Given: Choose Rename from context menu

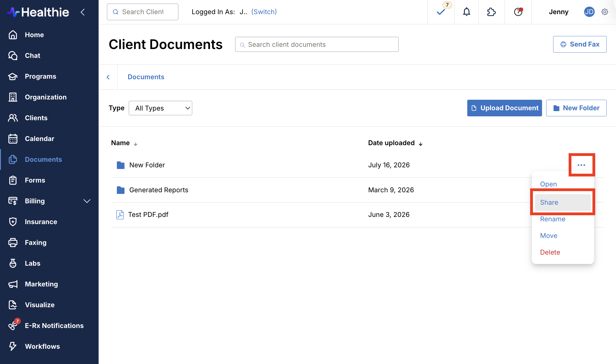Looking at the screenshot, I should point(553,219).
